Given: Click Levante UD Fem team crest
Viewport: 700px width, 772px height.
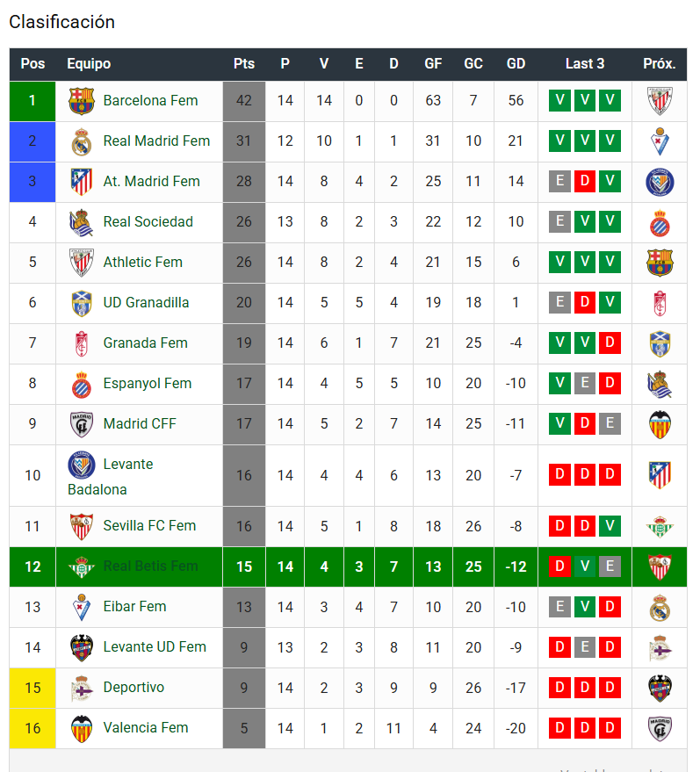Looking at the screenshot, I should click(82, 647).
